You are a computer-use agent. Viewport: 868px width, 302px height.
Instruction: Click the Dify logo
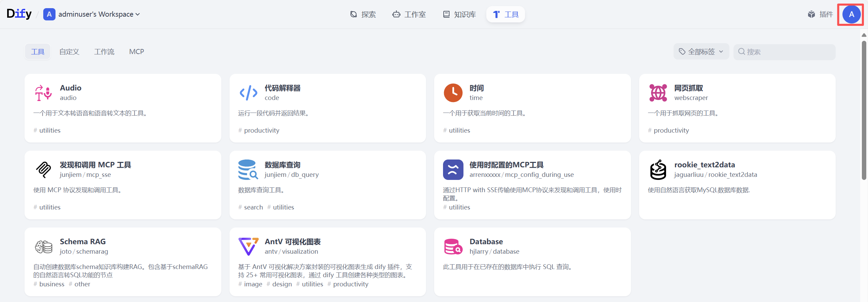[19, 14]
